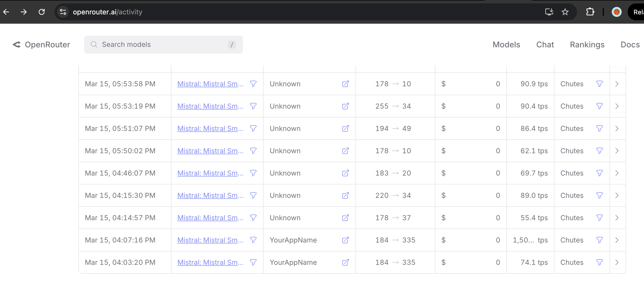
Task: Filter by Chutes provider in 04:15:30 PM row
Action: tap(600, 196)
